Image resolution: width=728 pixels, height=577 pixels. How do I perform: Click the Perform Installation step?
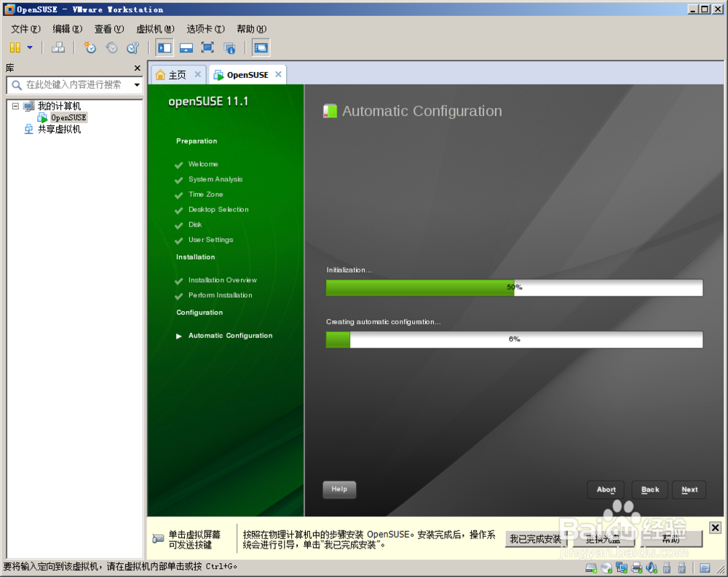pos(220,295)
